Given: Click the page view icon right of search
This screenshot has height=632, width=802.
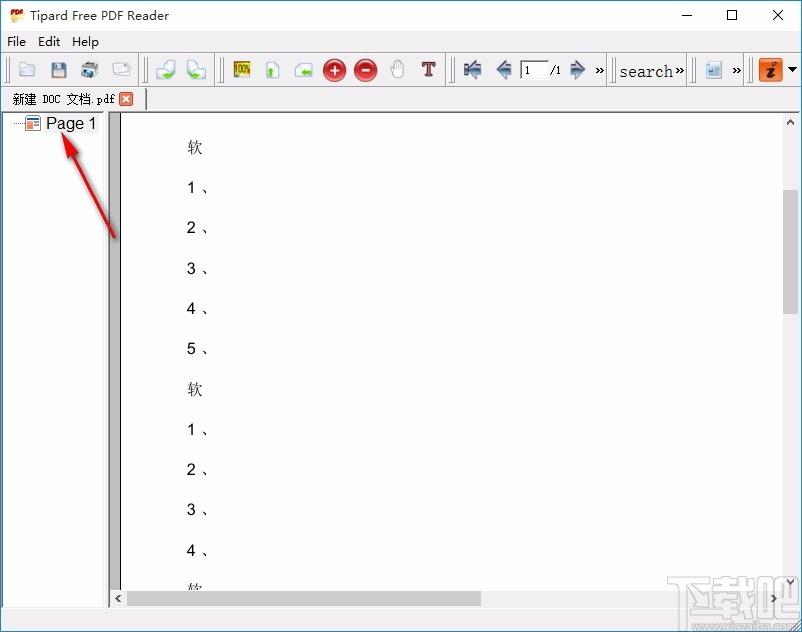Looking at the screenshot, I should click(714, 70).
